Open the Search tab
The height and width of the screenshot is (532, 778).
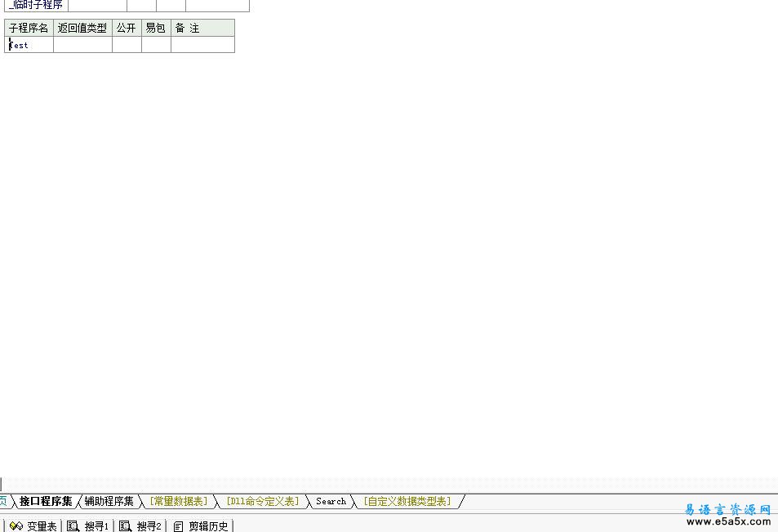331,501
